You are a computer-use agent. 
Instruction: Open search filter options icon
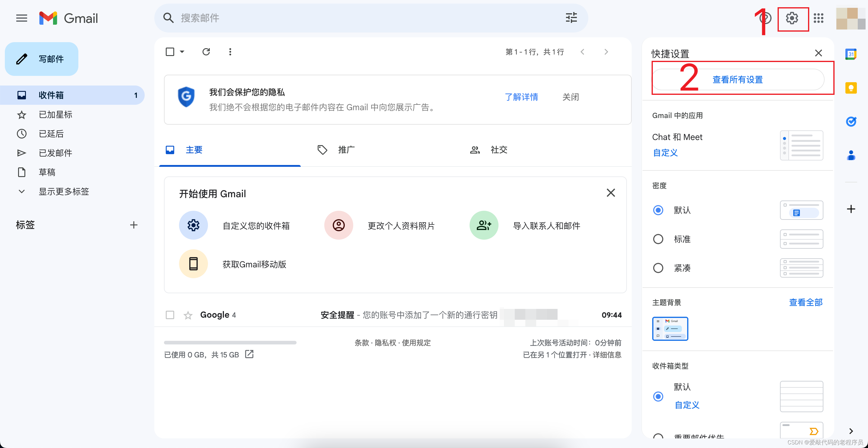(571, 18)
